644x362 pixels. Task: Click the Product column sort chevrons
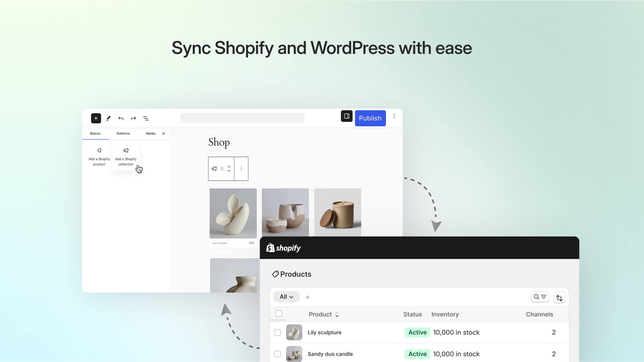[x=337, y=315]
